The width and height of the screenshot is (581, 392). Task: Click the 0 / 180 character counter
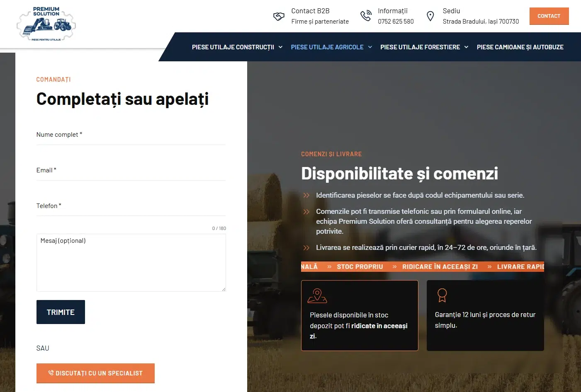tap(219, 228)
